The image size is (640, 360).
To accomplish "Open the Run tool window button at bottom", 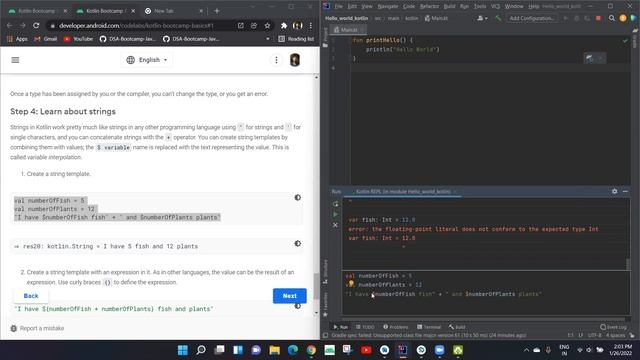I will pos(340,327).
